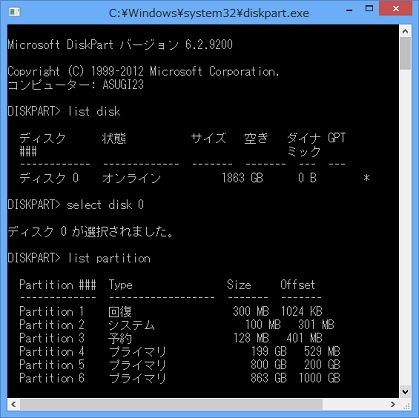Click the horizontal scrollbar right arrow

pos(393,404)
